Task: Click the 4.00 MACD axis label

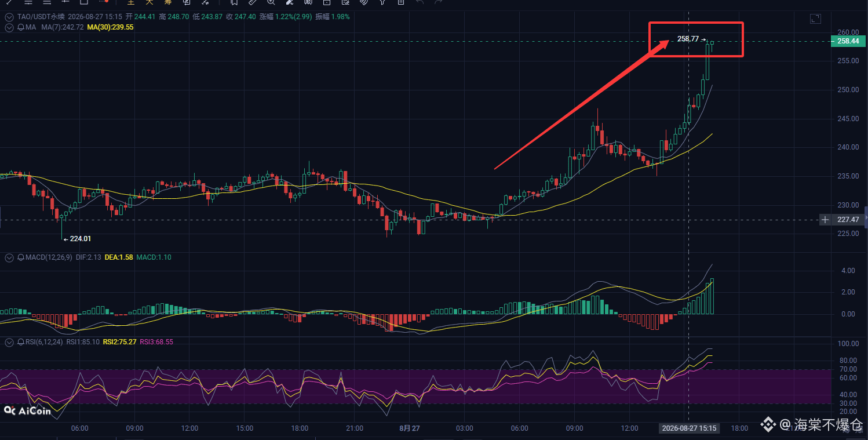Action: click(x=848, y=271)
